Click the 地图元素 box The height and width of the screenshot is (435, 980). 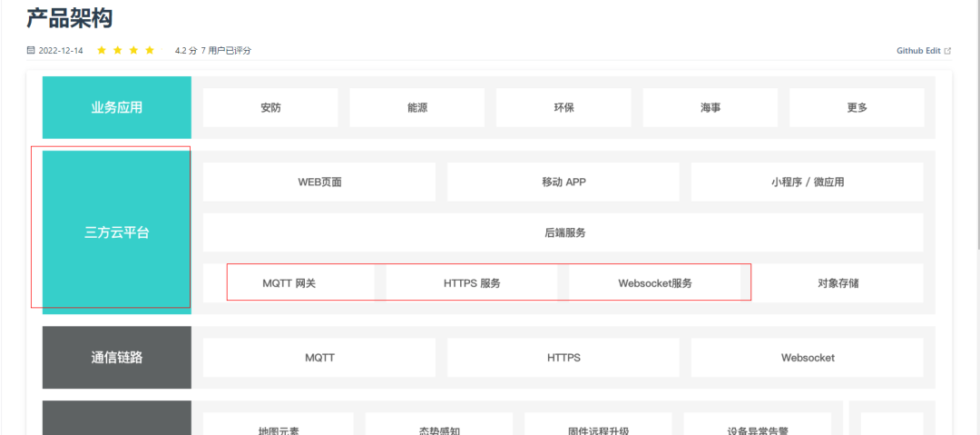[x=279, y=424]
